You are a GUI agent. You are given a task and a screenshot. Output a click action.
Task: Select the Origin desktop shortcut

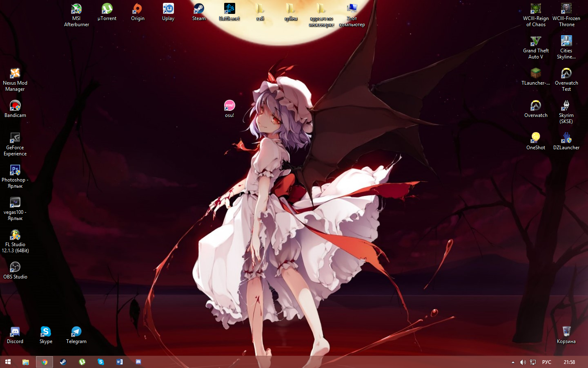point(138,12)
